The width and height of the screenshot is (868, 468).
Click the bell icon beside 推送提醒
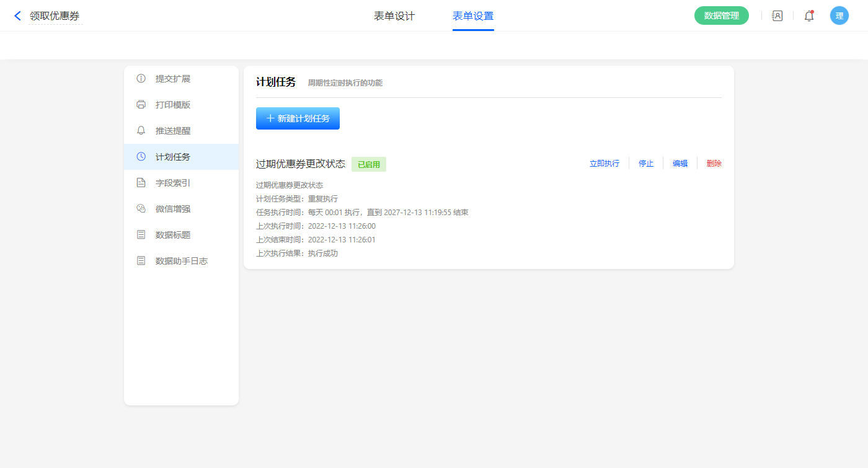click(x=141, y=131)
